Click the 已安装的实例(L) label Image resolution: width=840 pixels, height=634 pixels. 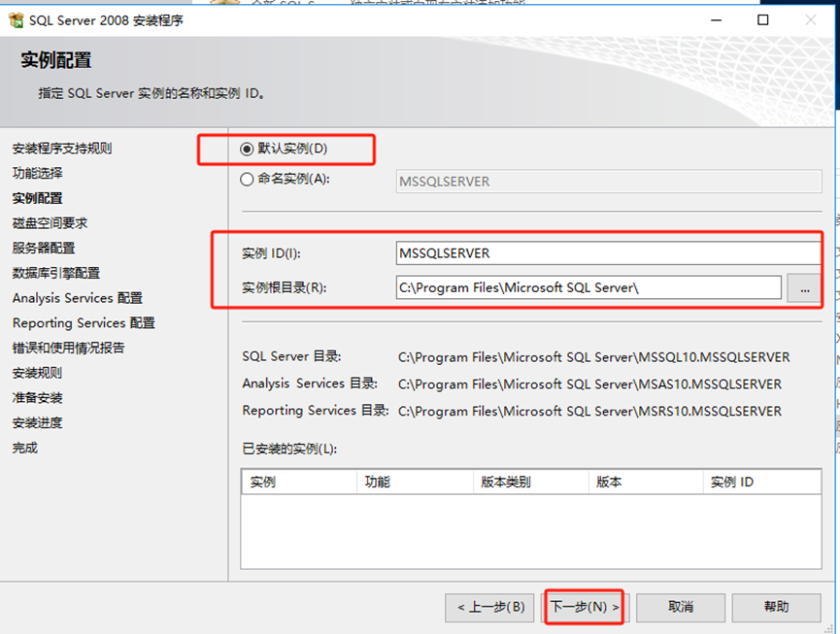[289, 449]
